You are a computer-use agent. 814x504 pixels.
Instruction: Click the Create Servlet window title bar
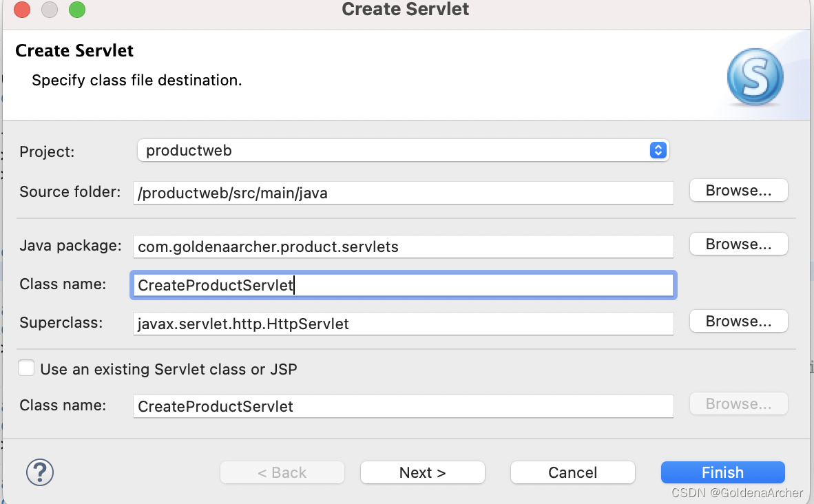pyautogui.click(x=406, y=10)
